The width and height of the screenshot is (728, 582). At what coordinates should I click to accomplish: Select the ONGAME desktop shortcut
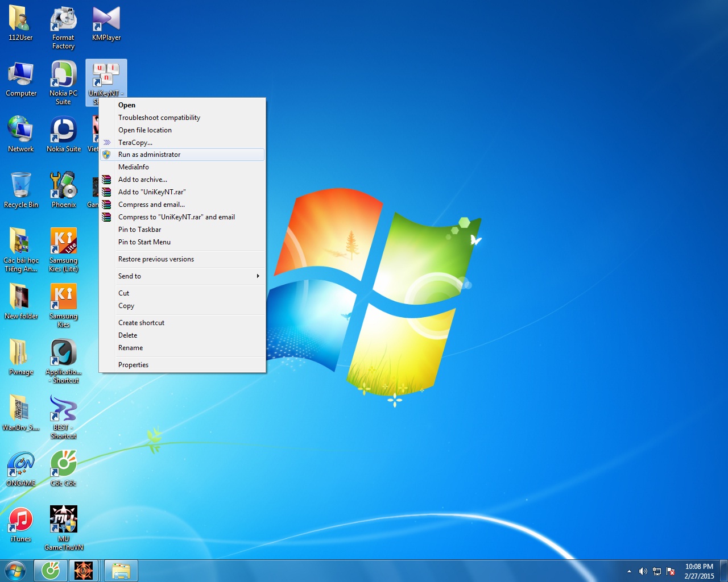[21, 469]
